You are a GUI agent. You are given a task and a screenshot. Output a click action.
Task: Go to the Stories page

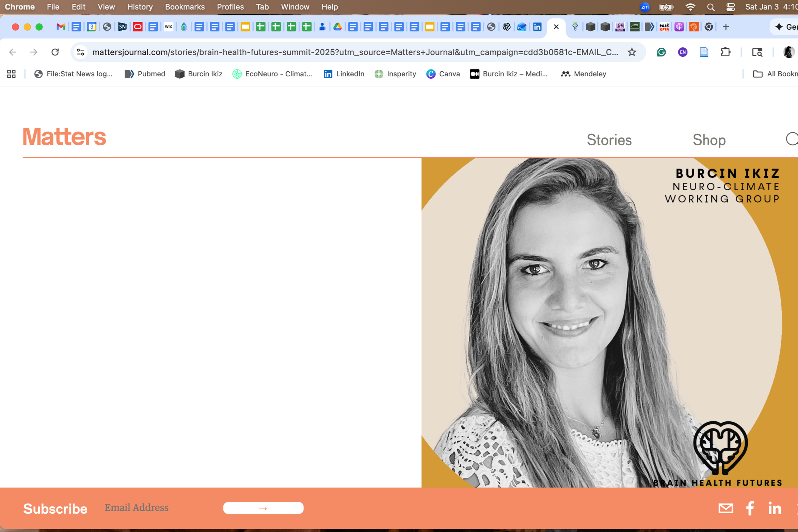coord(609,140)
